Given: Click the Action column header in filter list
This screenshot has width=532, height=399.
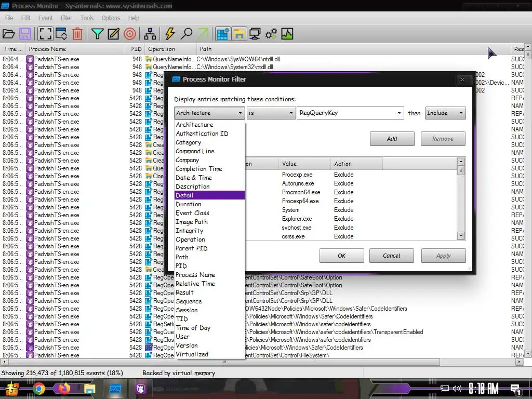Looking at the screenshot, I should (356, 164).
